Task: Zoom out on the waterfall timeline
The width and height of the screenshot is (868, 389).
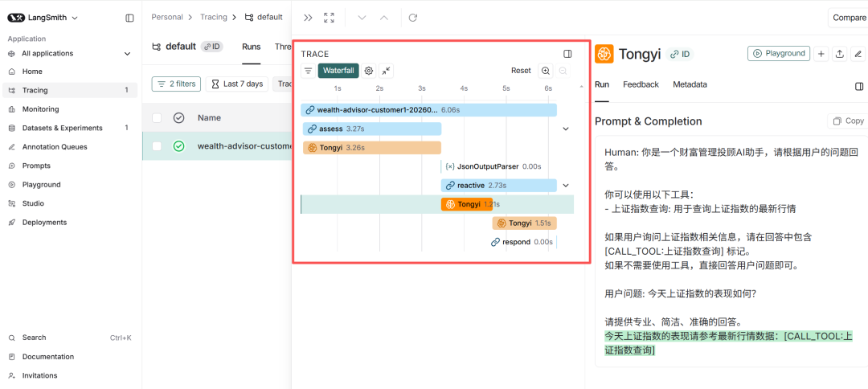Action: tap(563, 71)
